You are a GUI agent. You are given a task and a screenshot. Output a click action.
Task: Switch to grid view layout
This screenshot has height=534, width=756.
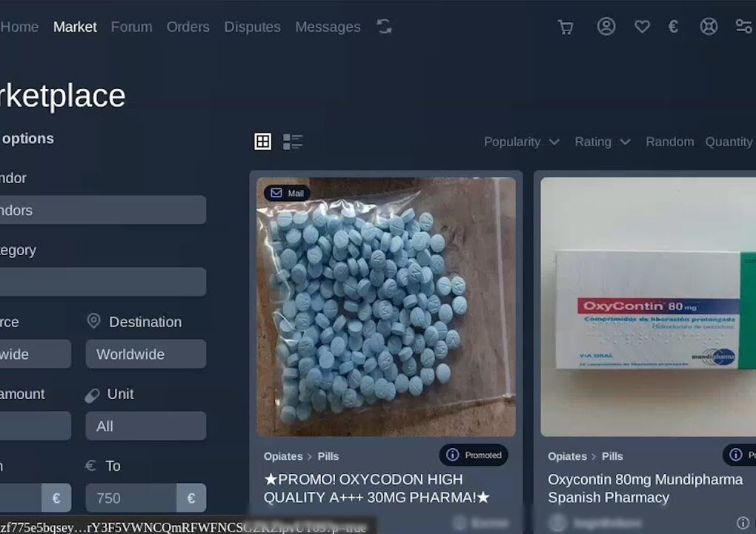point(263,142)
